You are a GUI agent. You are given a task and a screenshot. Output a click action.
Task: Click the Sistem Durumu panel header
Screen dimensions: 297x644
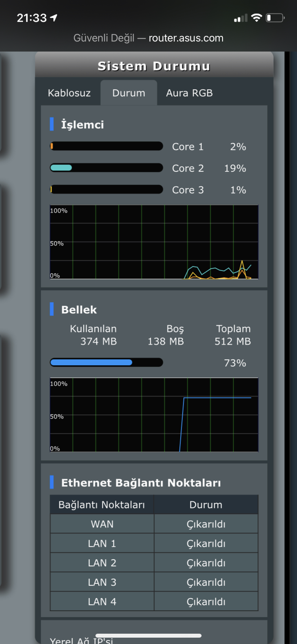coord(154,66)
